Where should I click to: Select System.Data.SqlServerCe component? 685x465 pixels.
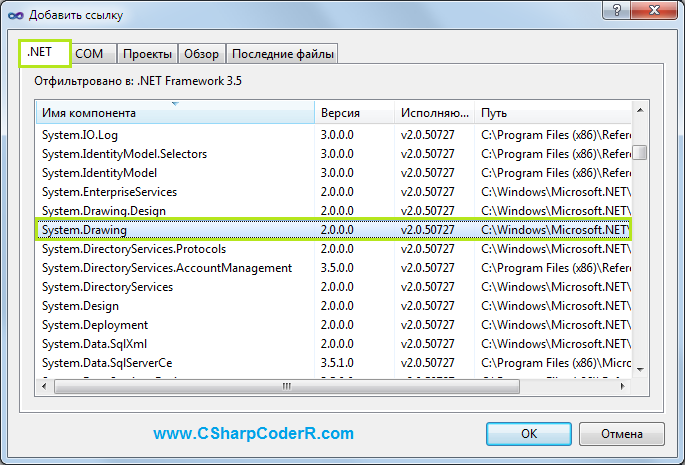(x=334, y=363)
